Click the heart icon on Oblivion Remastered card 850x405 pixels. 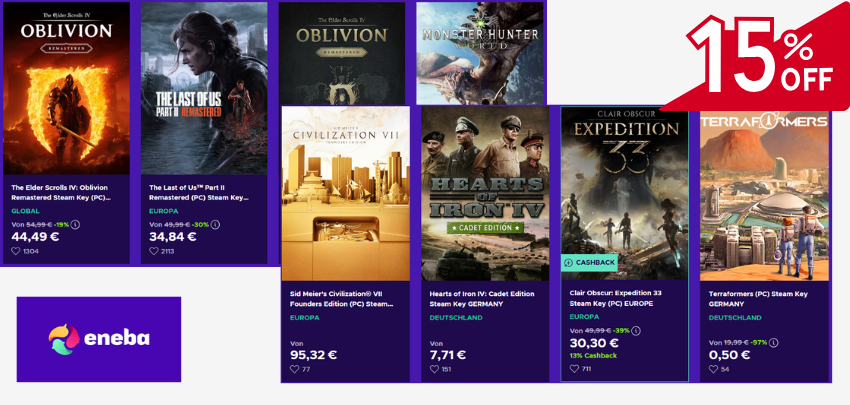click(x=16, y=251)
